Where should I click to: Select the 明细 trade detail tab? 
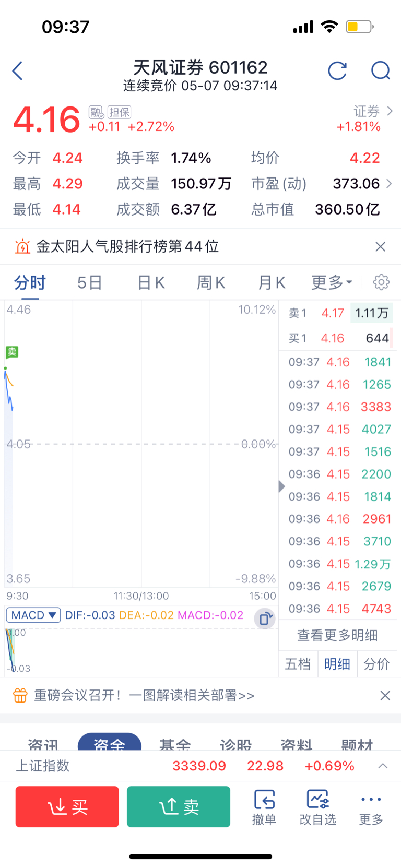(337, 664)
